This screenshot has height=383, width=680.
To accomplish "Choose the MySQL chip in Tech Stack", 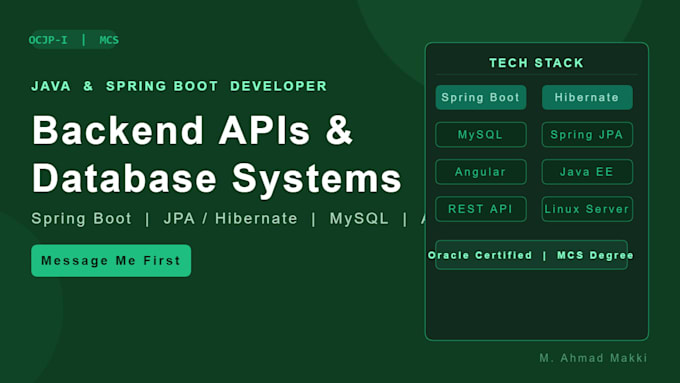I will coord(481,134).
